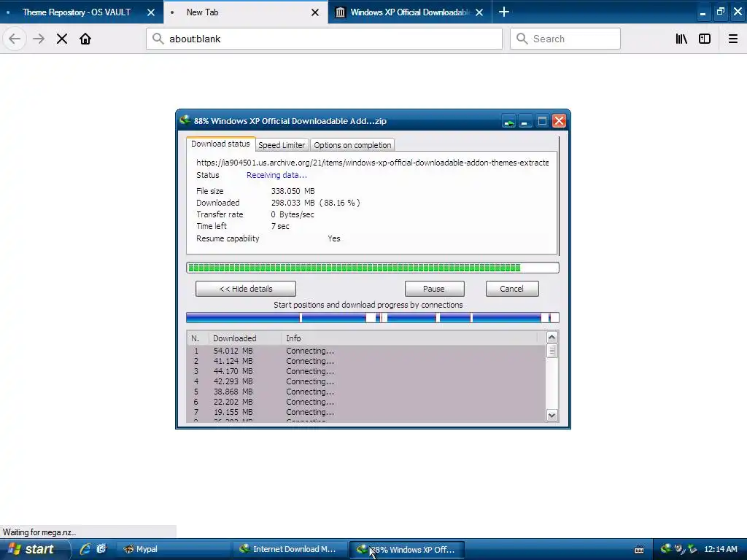
Task: Click the Hide details button
Action: [245, 289]
